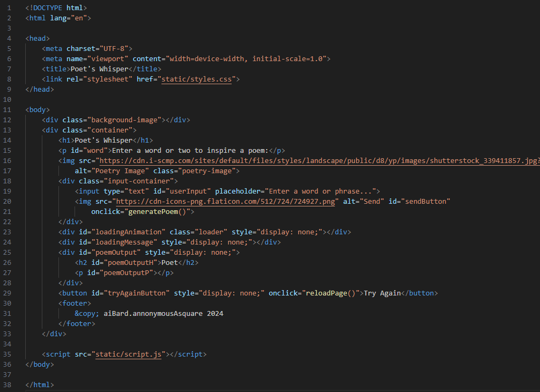The height and width of the screenshot is (392, 540).
Task: Open the static/script.js source link
Action: click(x=128, y=354)
